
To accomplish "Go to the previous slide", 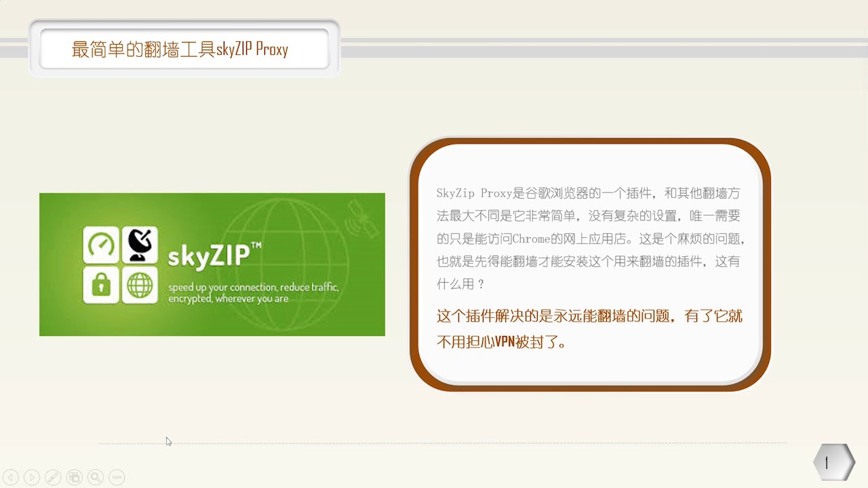I will [11, 477].
